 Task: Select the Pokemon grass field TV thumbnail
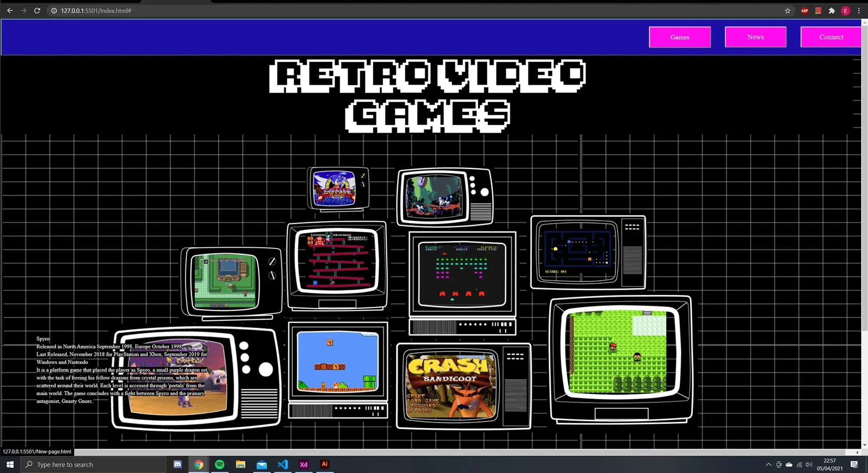[x=621, y=360]
